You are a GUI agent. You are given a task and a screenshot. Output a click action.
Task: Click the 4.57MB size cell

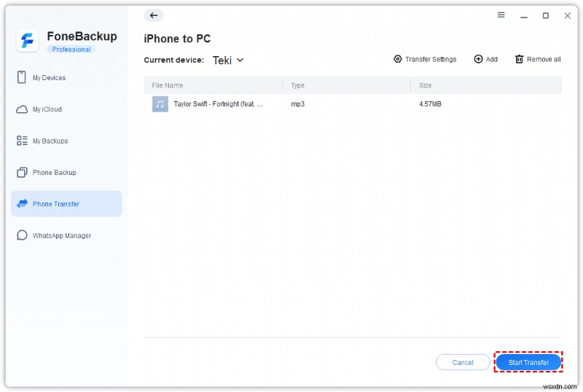[x=430, y=104]
